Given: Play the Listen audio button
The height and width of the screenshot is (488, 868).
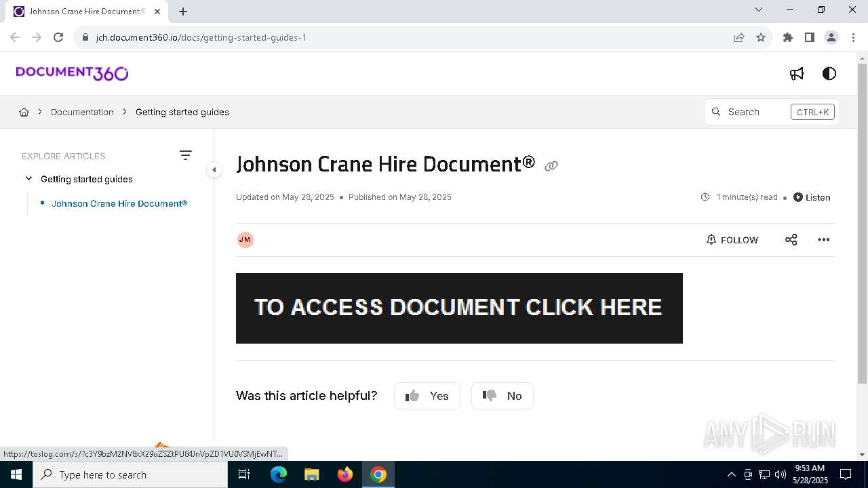Looking at the screenshot, I should 812,197.
